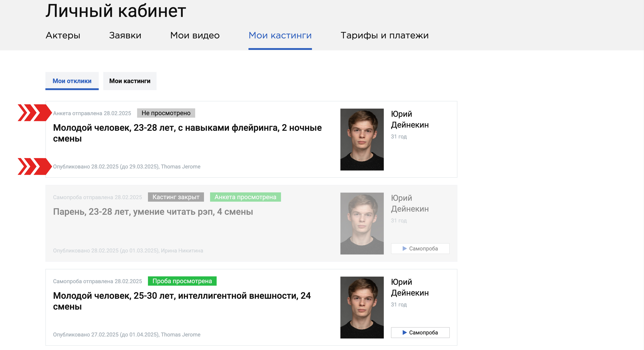Viewport: 644px width, 350px height.
Task: Go to the Мои видео tab
Action: [x=195, y=35]
